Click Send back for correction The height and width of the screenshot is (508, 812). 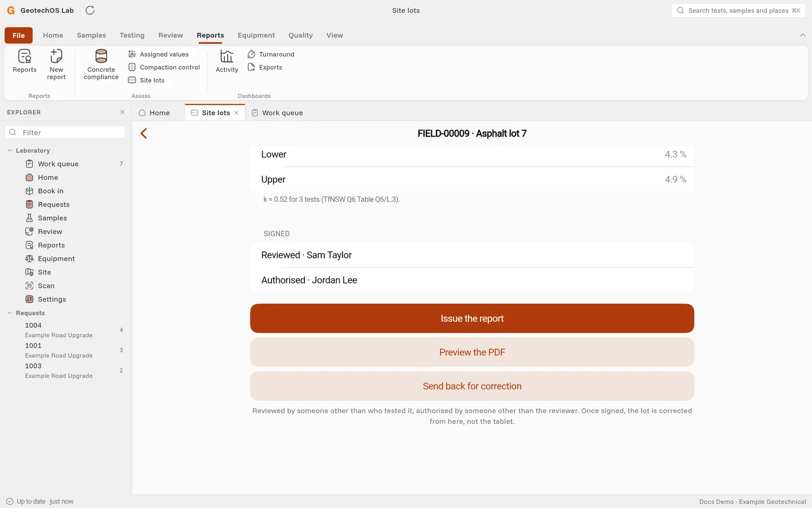(x=472, y=386)
